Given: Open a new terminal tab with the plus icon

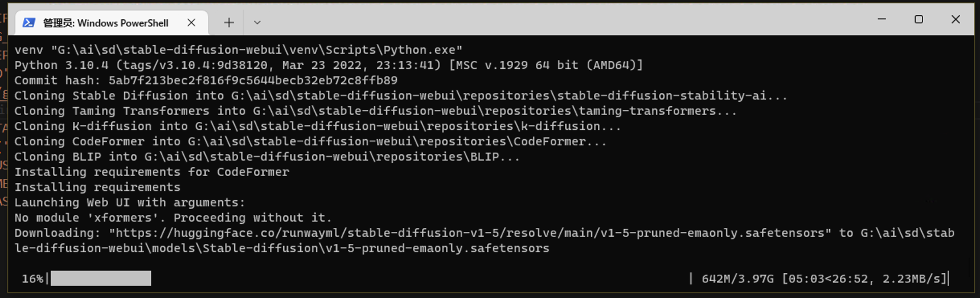Looking at the screenshot, I should (x=228, y=22).
